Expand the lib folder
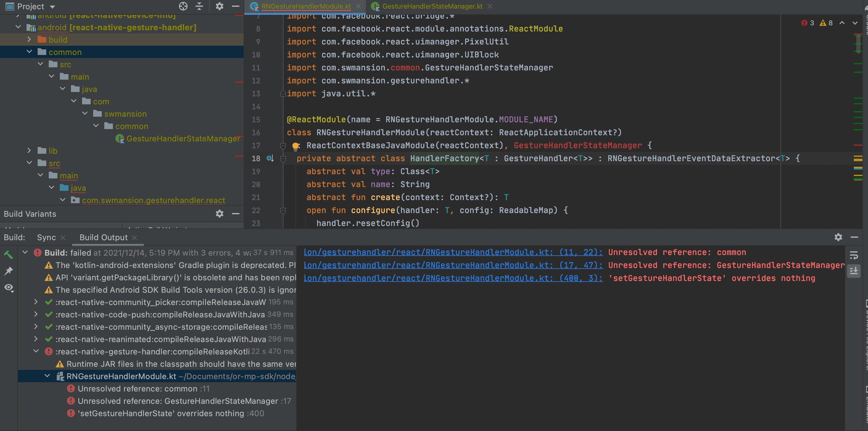This screenshot has width=868, height=431. coord(29,151)
